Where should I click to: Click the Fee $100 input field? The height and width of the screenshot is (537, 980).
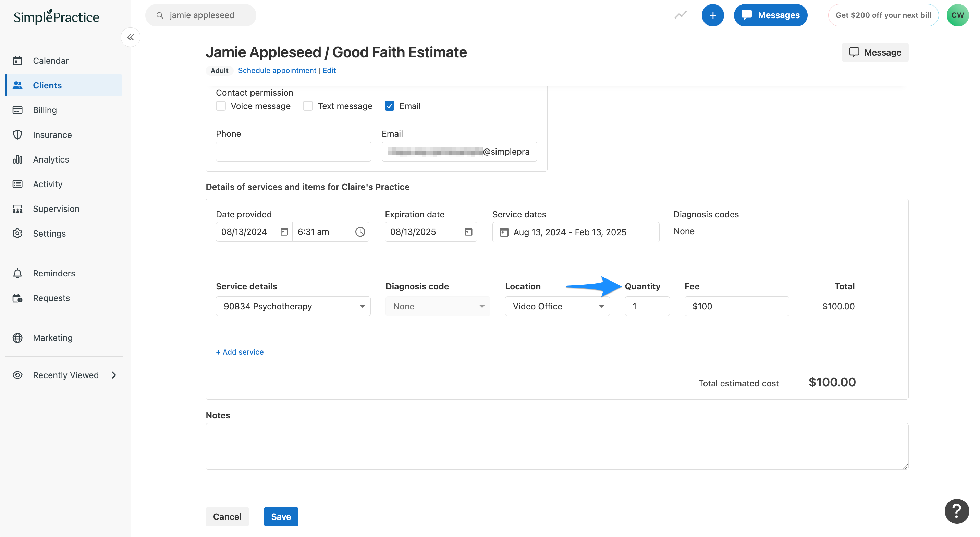point(736,306)
